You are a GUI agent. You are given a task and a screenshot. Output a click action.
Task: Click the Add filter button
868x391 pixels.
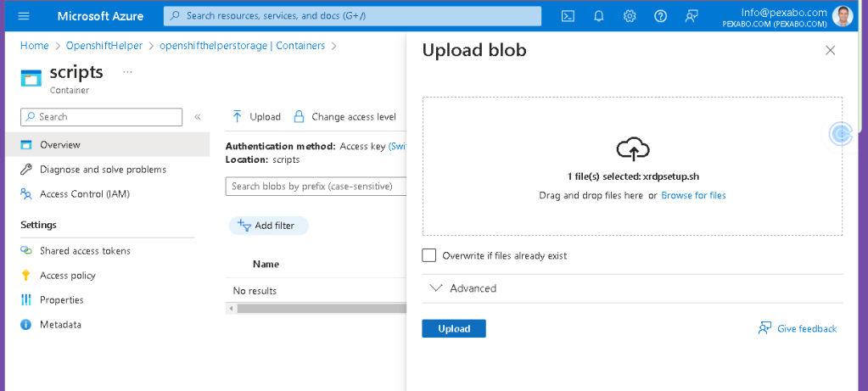click(268, 226)
